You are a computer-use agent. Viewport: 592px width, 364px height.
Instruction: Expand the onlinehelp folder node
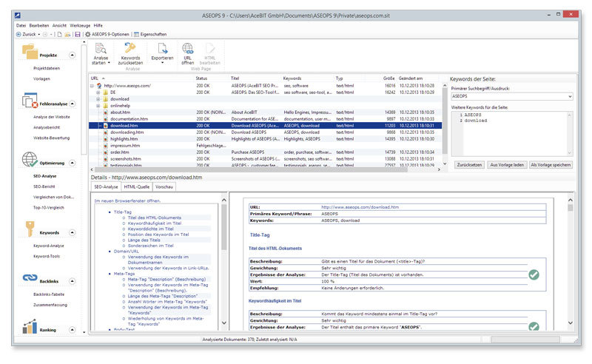(x=98, y=106)
